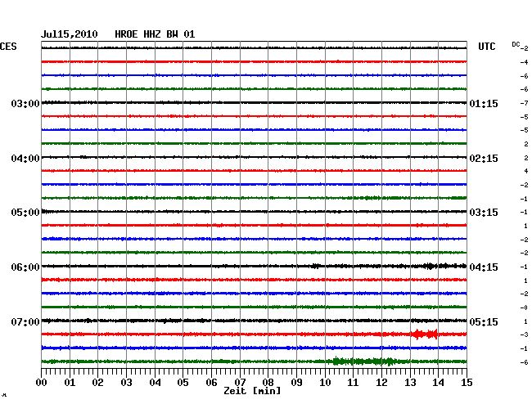
Task: Click the 04:15 UTC time label
Action: point(484,267)
